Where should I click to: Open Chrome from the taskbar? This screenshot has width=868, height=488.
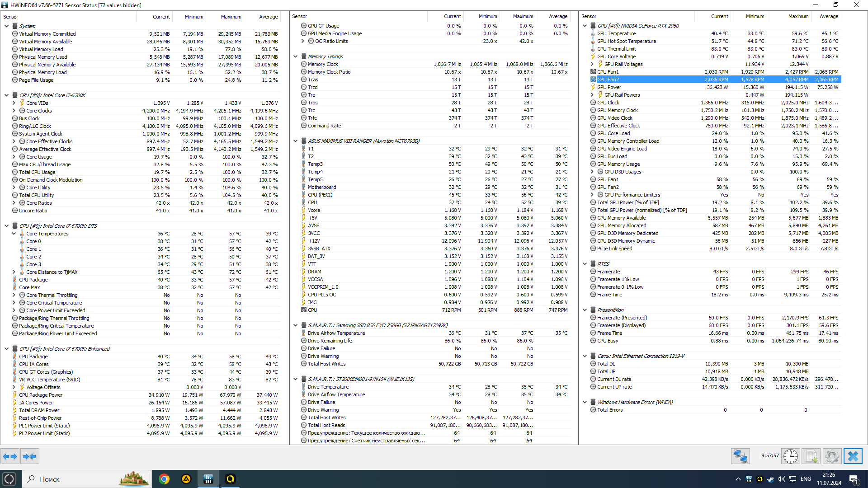coord(164,479)
